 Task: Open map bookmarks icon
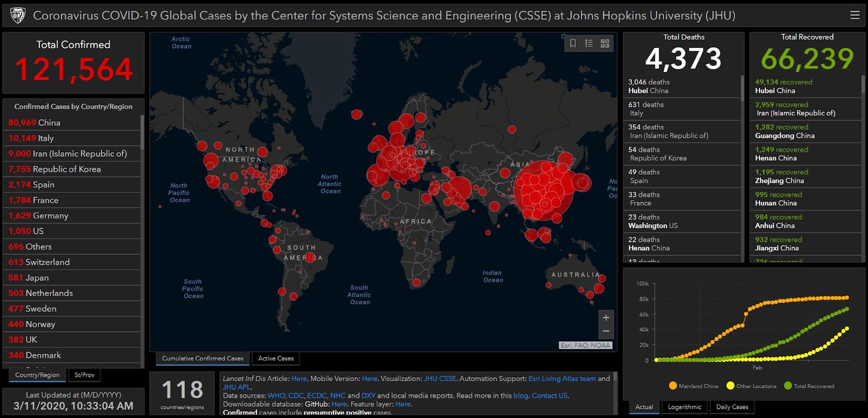[x=573, y=43]
